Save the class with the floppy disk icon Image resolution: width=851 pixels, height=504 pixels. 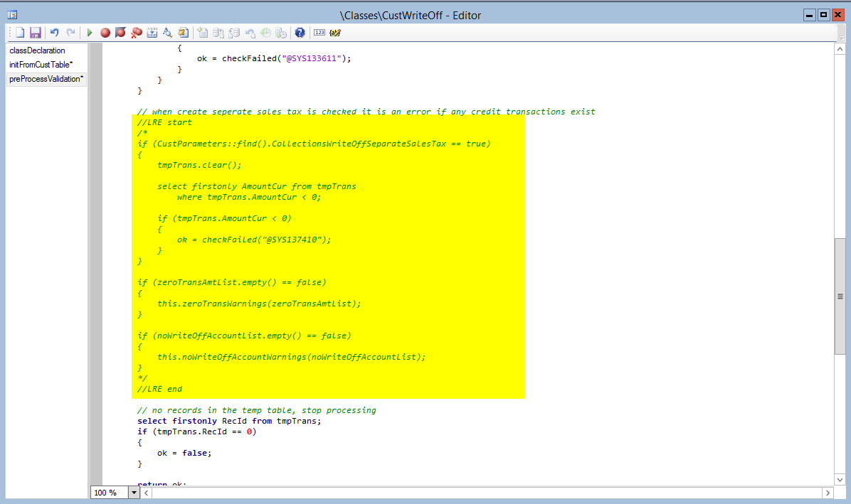[x=35, y=33]
